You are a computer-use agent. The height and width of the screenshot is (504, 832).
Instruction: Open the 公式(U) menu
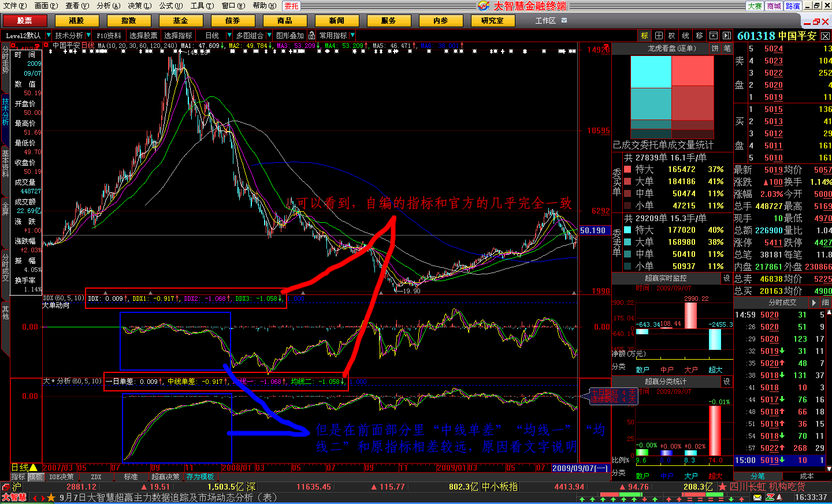pyautogui.click(x=171, y=6)
